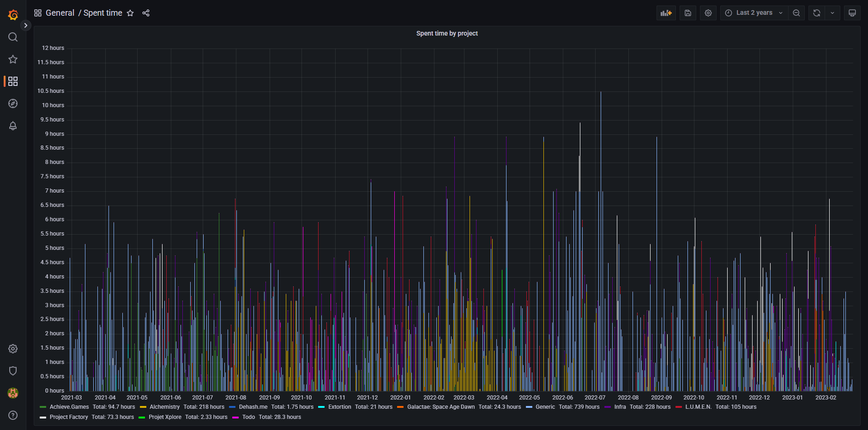The width and height of the screenshot is (868, 430).
Task: Click the dashboards grid icon beside General
Action: tap(38, 13)
